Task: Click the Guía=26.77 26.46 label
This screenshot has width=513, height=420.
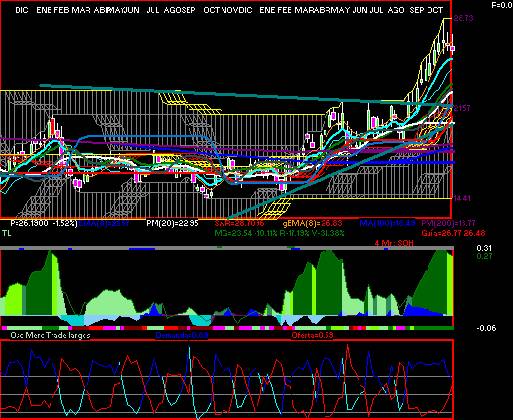Action: 453,233
